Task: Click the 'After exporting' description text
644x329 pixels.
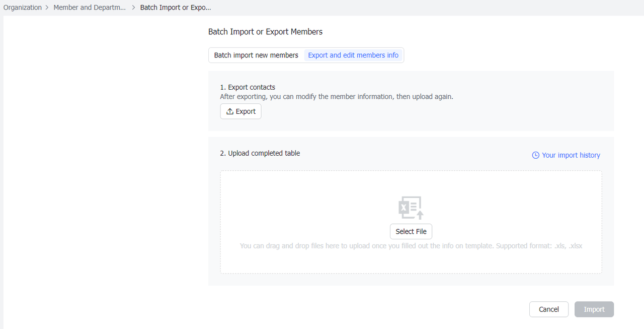Action: pos(336,96)
